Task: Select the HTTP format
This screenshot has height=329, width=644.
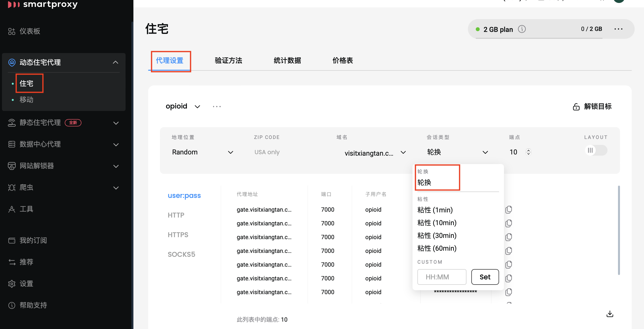Action: pyautogui.click(x=176, y=215)
